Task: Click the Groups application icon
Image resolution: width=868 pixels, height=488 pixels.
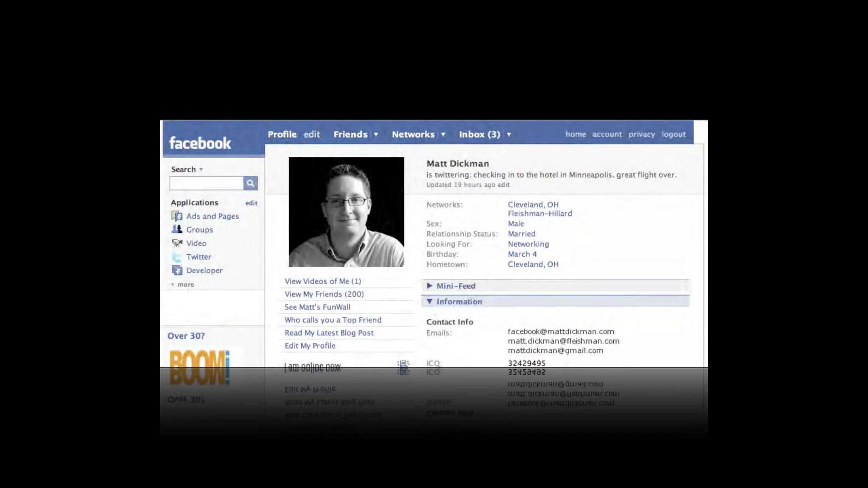Action: pyautogui.click(x=177, y=229)
